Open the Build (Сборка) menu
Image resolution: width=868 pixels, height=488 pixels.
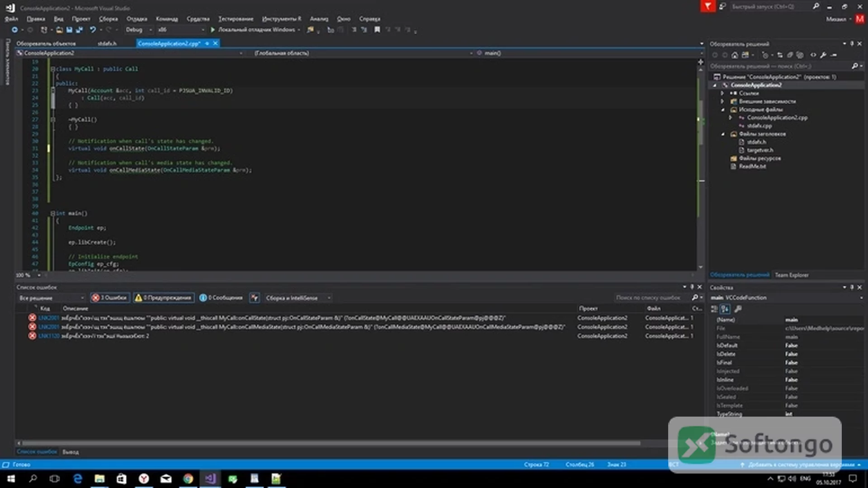coord(108,19)
